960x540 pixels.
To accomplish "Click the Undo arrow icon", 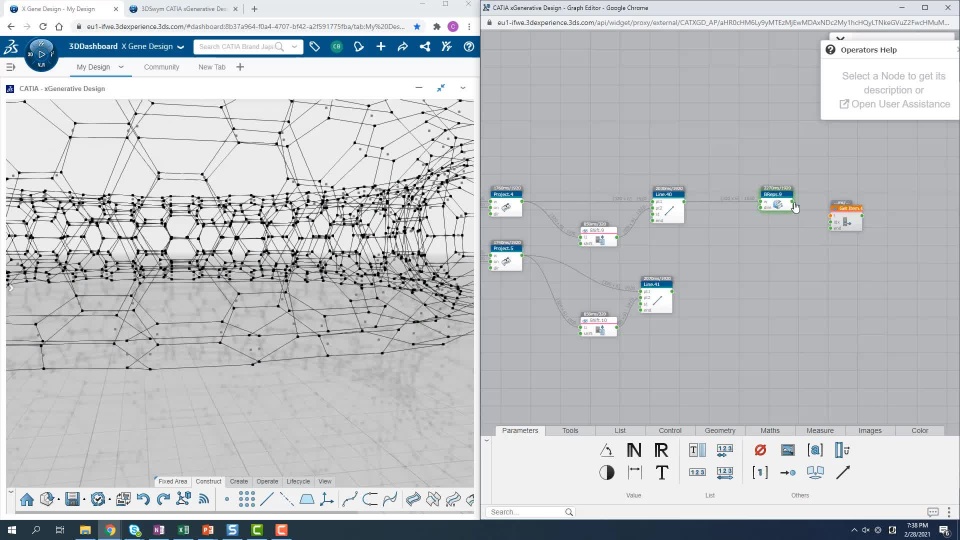I will point(143,499).
